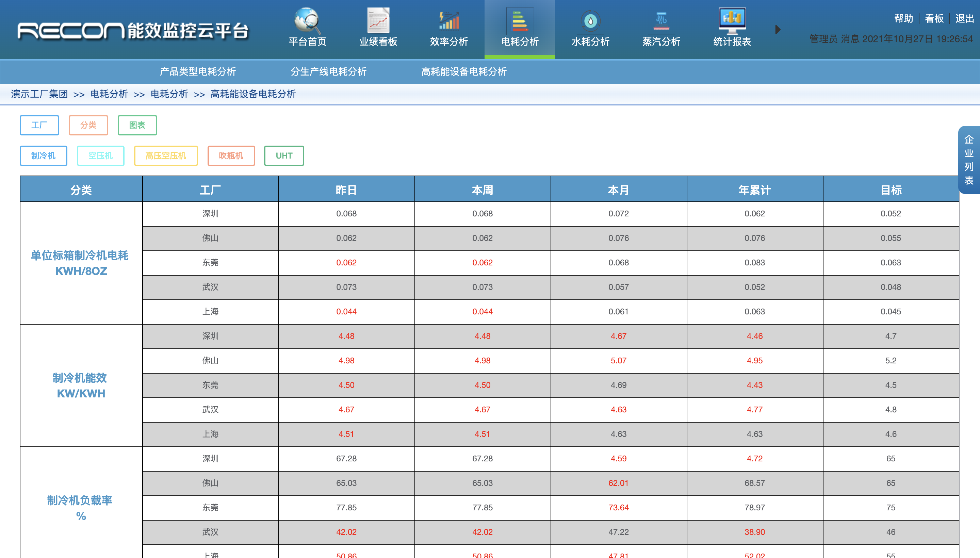Open the 业绩看板 report icon

(x=378, y=20)
